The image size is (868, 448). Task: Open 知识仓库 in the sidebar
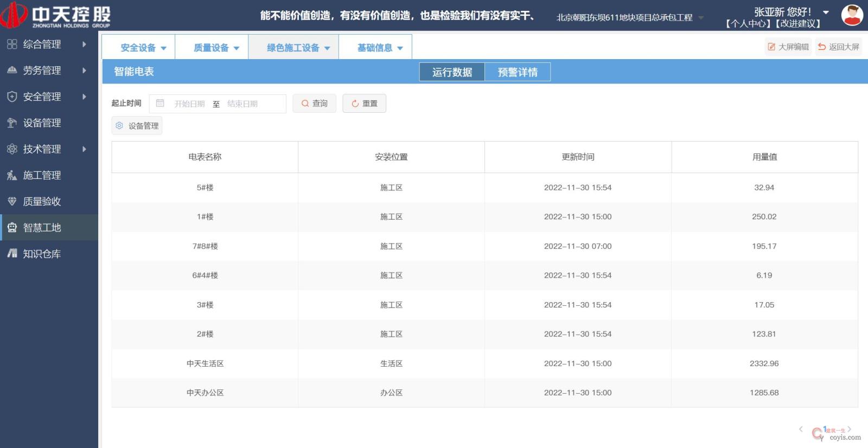(x=49, y=253)
